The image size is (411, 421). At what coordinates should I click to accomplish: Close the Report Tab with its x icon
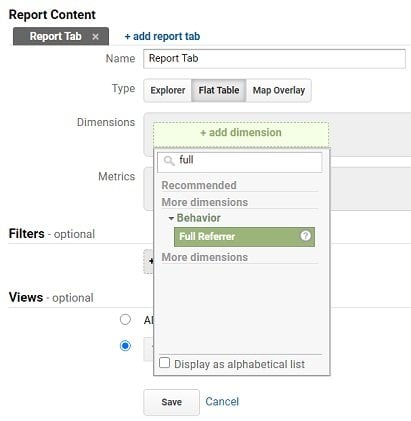[95, 37]
